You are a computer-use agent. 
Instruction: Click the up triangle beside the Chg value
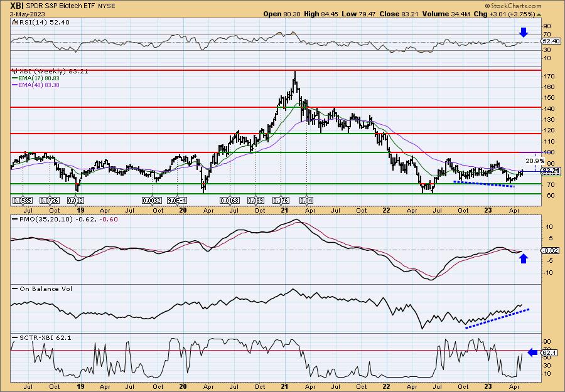(x=539, y=15)
